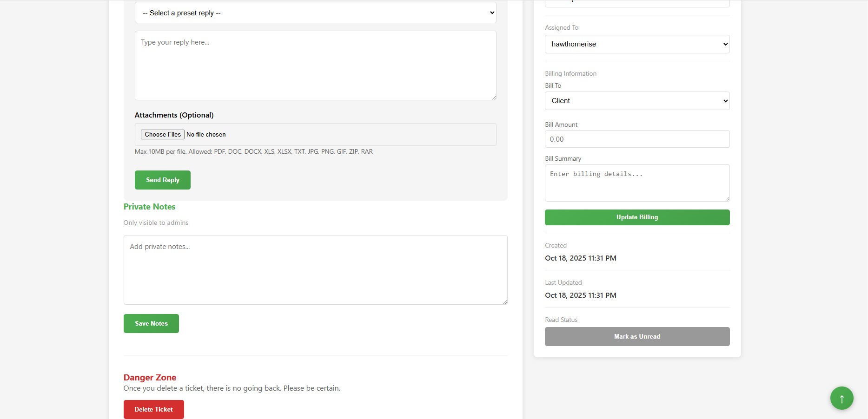Click Send Reply to submit the response
The height and width of the screenshot is (419, 868).
tap(162, 180)
